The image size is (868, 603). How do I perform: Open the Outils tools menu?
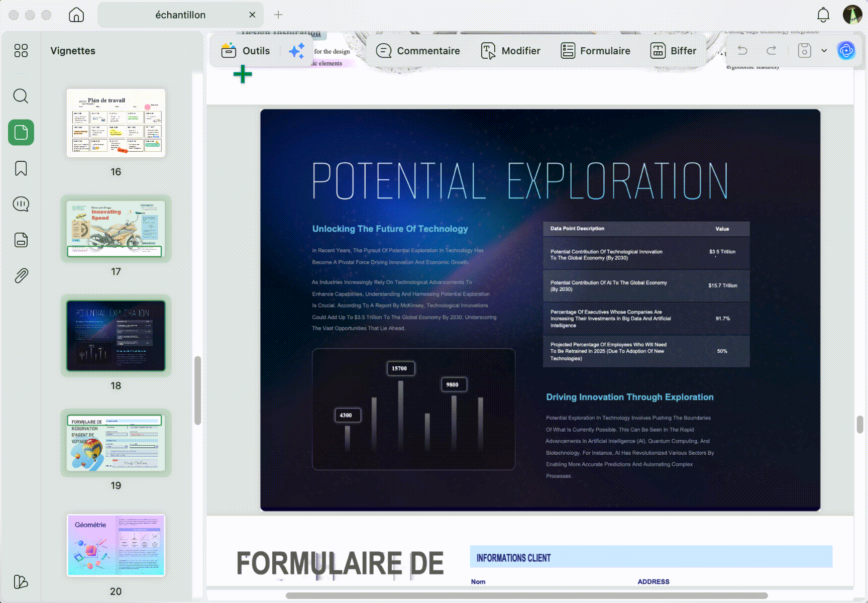pos(246,51)
